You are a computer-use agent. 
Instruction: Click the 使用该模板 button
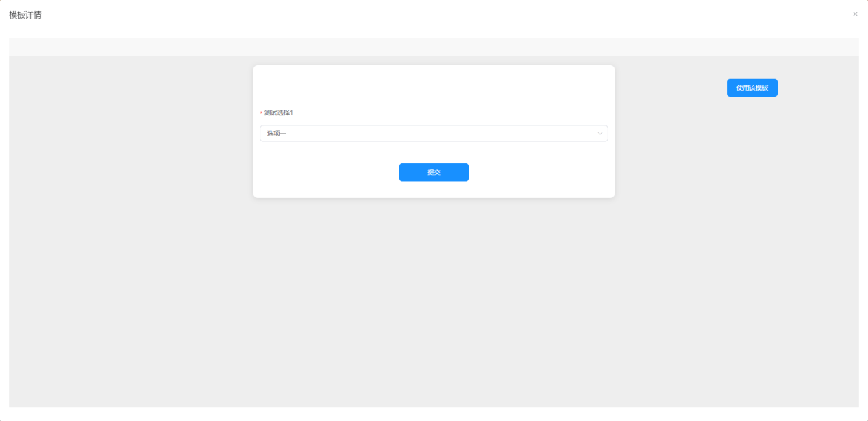752,88
